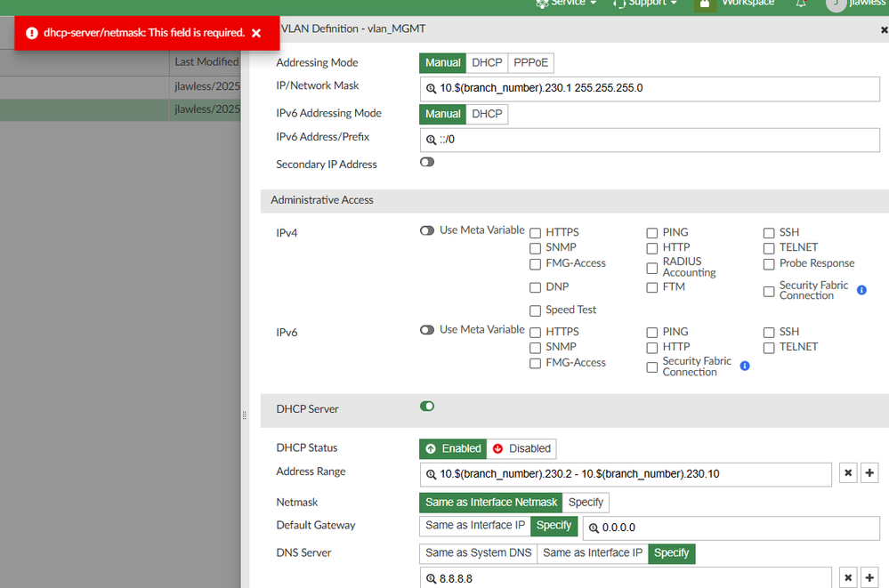Screen dimensions: 889x588
Task: Select DHCP IPv6 Addressing Mode
Action: (487, 114)
